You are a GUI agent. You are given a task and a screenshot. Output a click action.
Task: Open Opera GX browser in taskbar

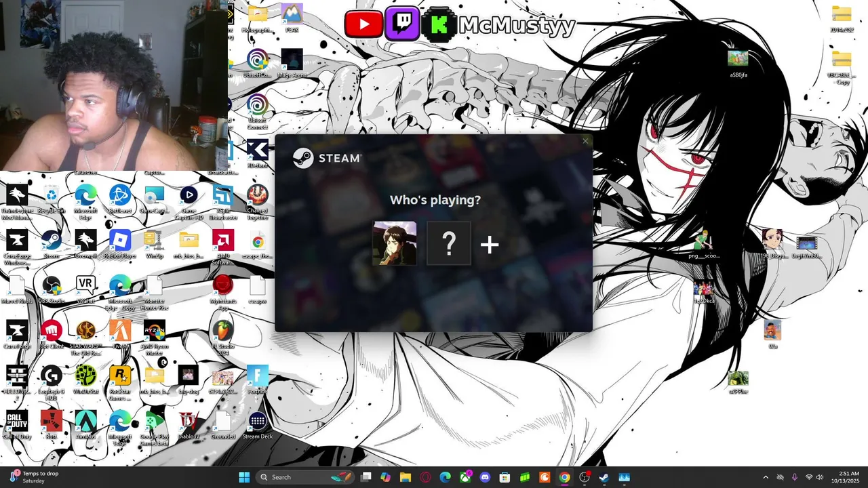425,477
